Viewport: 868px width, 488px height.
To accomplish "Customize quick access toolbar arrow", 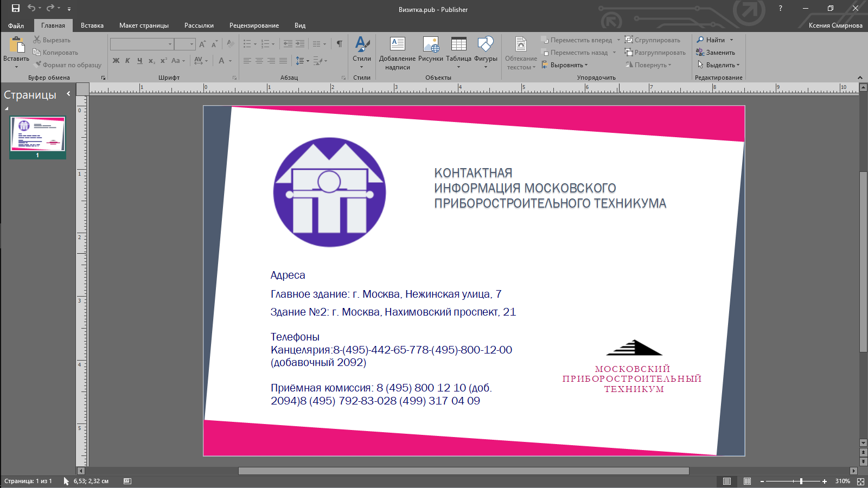I will (x=69, y=9).
